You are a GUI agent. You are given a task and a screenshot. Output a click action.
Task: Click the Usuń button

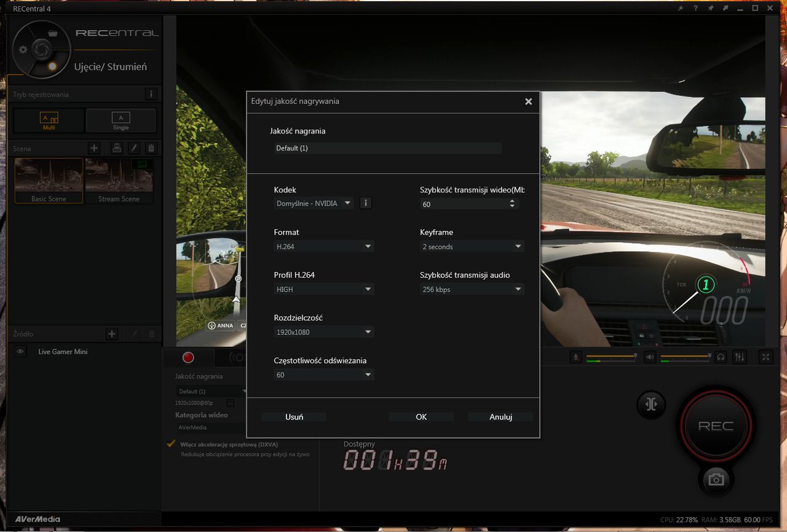294,417
